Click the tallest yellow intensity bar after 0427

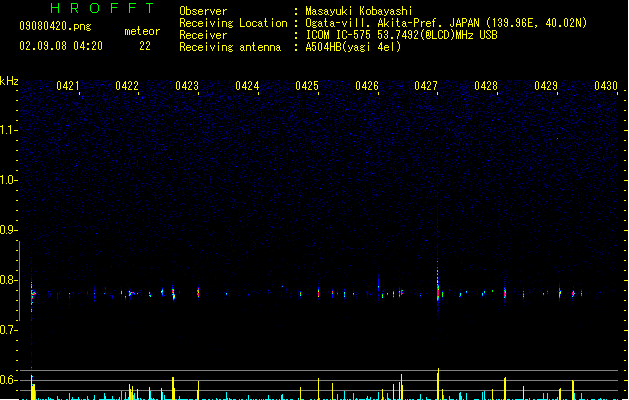coord(438,384)
